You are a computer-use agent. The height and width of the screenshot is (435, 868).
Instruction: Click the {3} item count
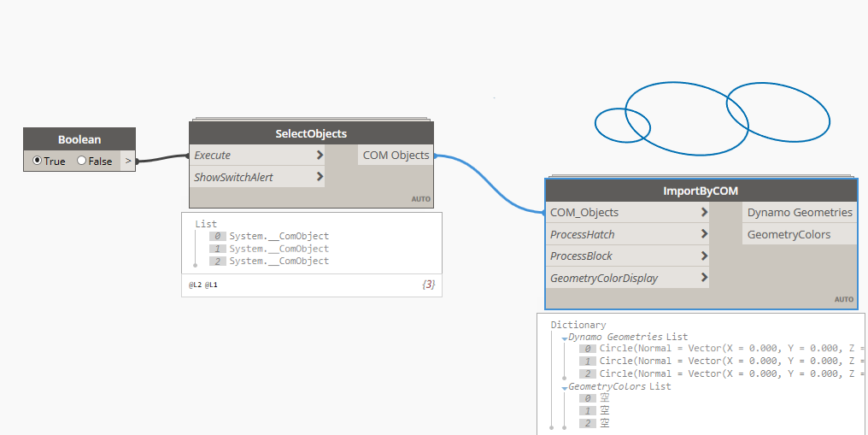click(429, 285)
